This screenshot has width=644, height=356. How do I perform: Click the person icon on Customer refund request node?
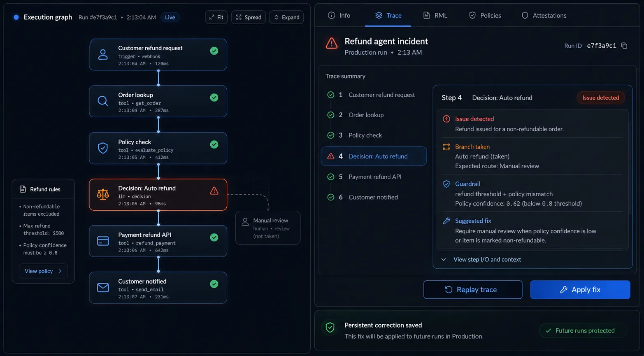coord(103,54)
